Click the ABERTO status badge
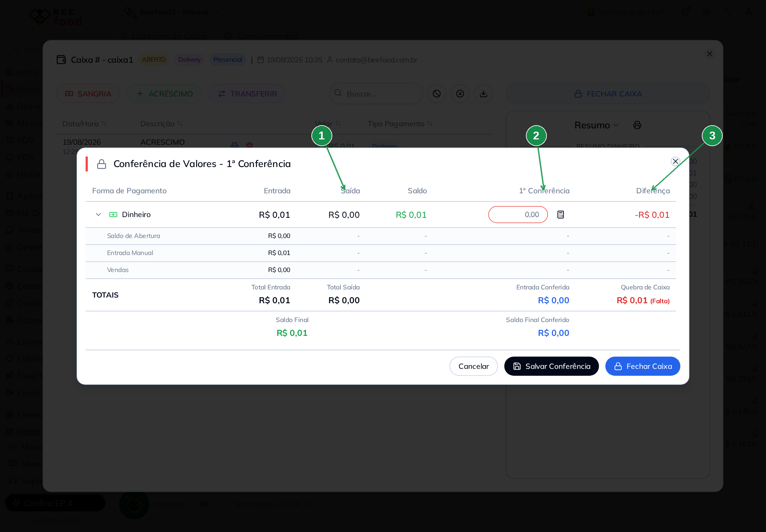 pos(154,60)
